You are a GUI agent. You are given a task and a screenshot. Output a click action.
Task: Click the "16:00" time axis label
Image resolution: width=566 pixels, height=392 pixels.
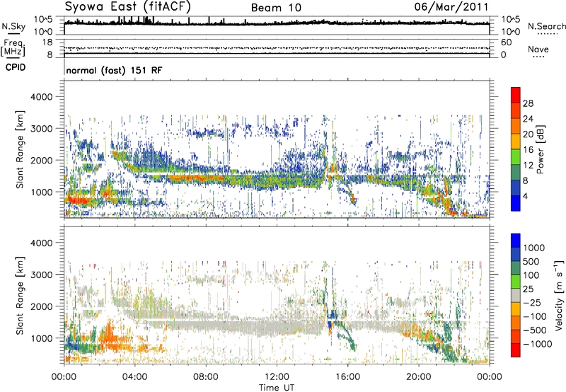pyautogui.click(x=347, y=377)
